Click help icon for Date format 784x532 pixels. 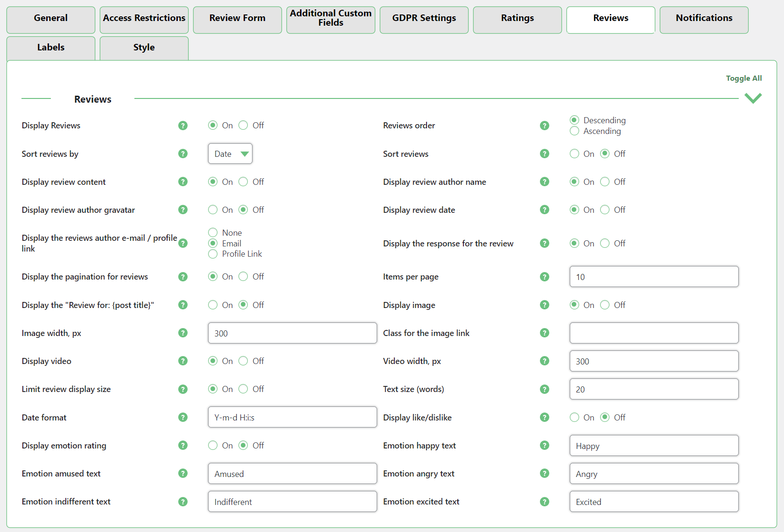[x=183, y=417]
